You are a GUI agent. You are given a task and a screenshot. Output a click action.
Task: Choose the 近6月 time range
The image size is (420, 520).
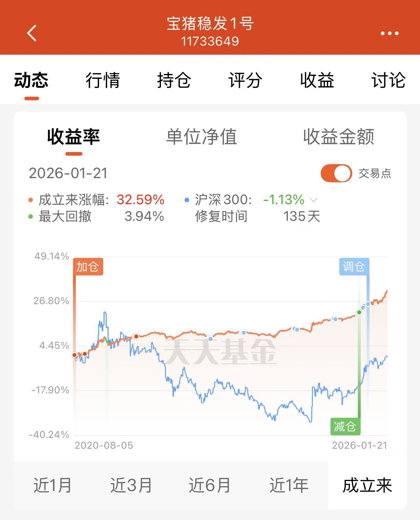coord(210,485)
